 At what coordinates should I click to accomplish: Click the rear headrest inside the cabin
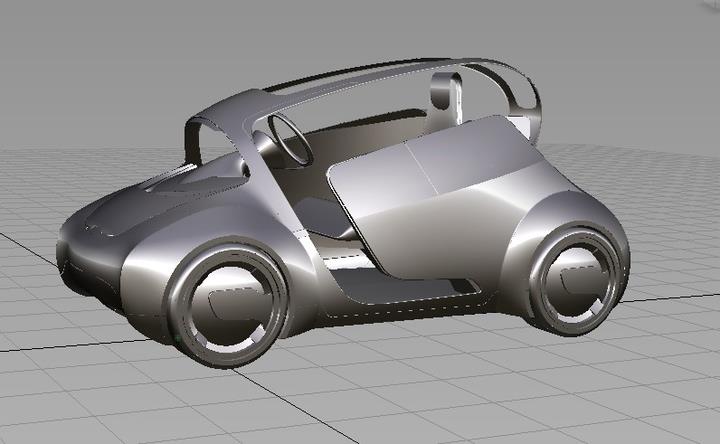coord(447,92)
